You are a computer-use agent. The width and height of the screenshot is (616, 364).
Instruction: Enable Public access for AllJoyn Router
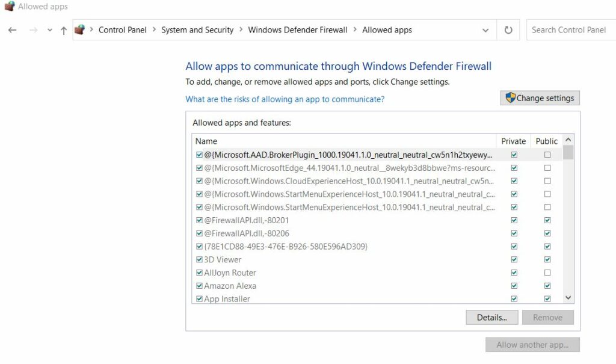pos(547,273)
